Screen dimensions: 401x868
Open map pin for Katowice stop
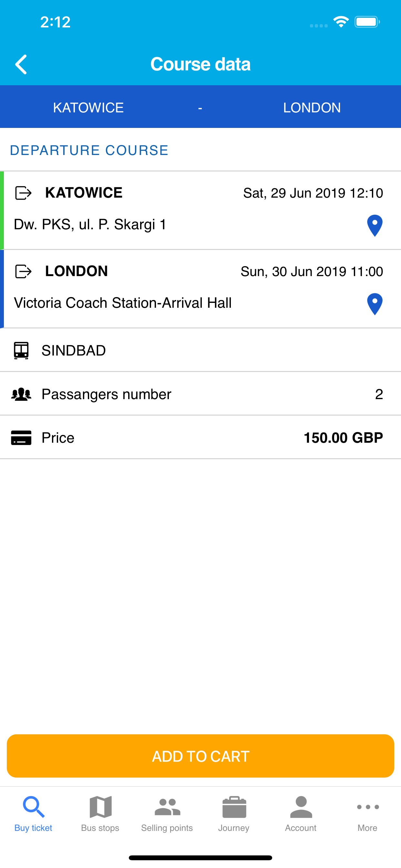[x=375, y=225]
